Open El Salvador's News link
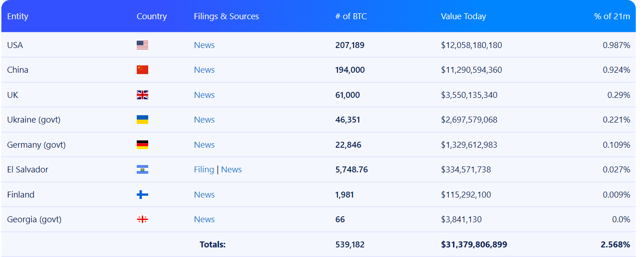The height and width of the screenshot is (257, 644). (231, 170)
